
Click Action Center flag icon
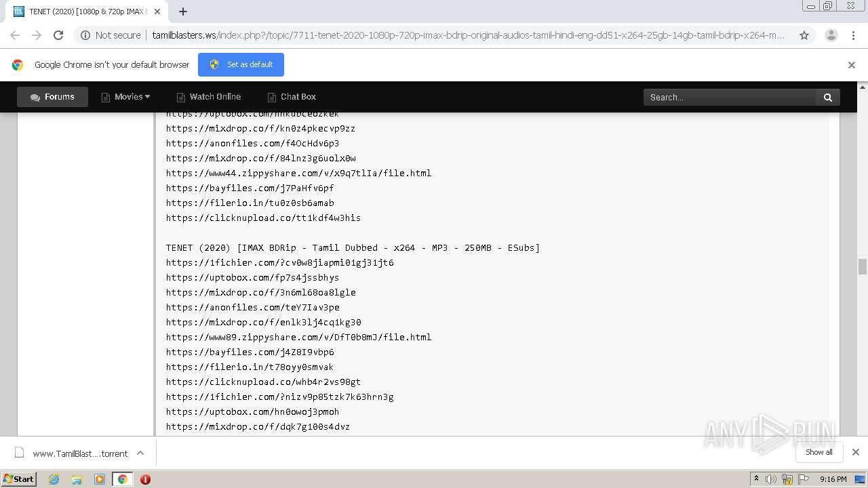(804, 479)
